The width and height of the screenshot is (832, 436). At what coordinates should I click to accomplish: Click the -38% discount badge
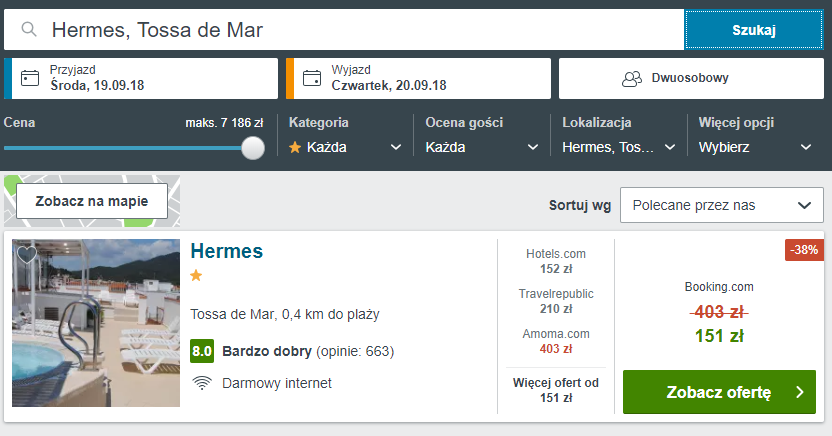[803, 250]
